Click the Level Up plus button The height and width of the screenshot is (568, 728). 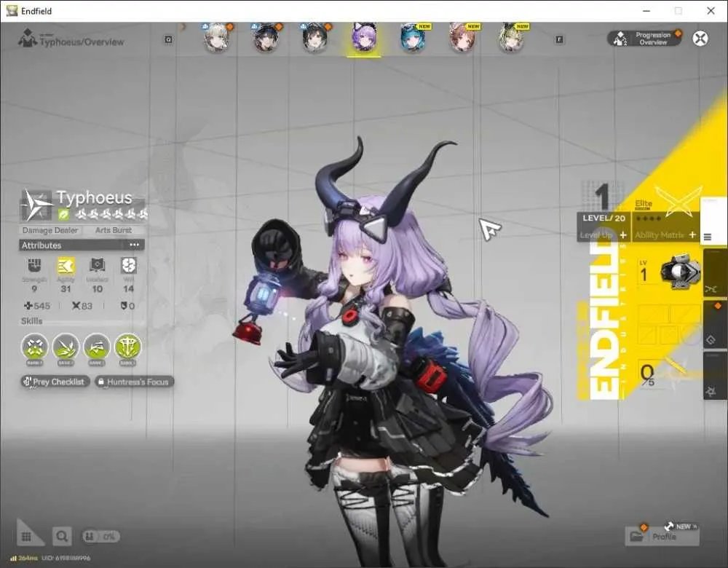click(623, 235)
